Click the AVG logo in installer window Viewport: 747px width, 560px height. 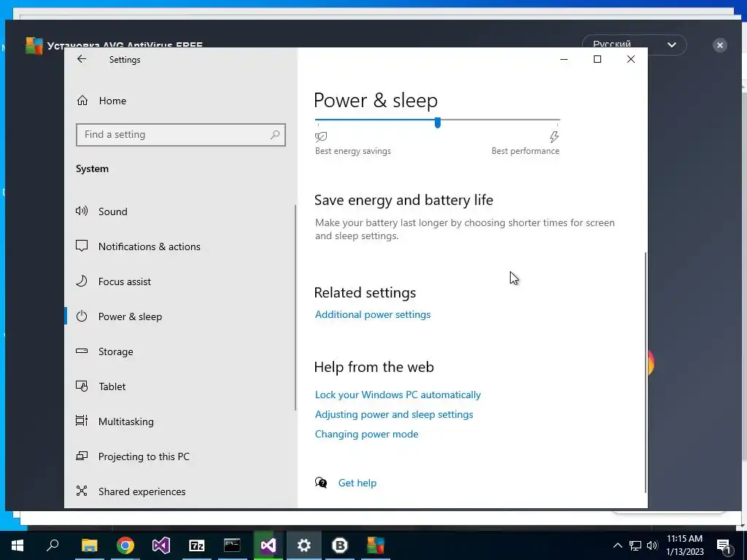(34, 46)
